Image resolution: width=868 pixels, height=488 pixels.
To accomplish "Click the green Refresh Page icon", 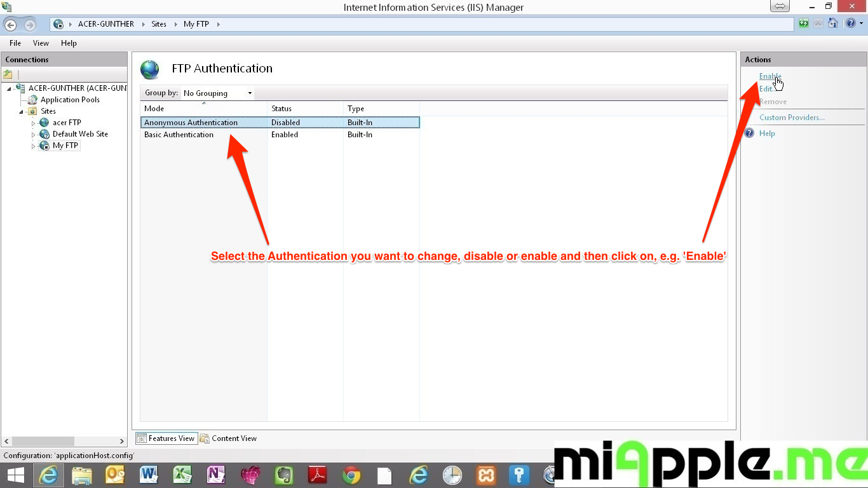I will [x=804, y=24].
